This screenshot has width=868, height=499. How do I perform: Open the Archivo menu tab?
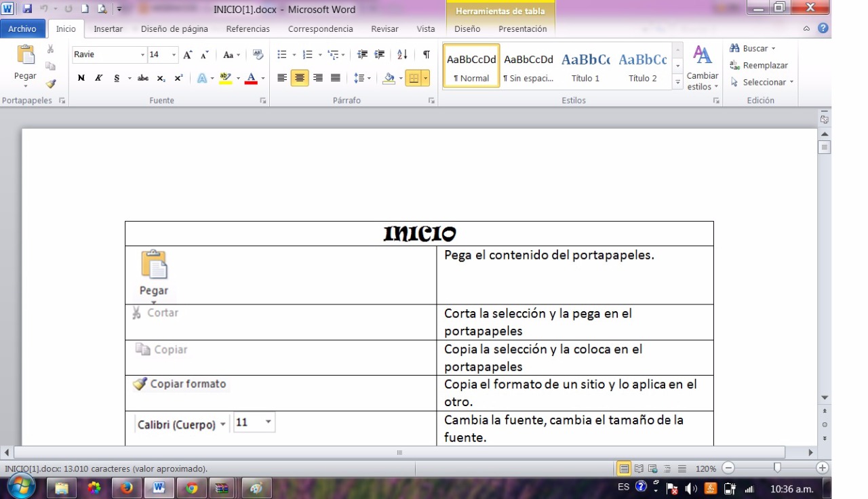click(x=22, y=29)
